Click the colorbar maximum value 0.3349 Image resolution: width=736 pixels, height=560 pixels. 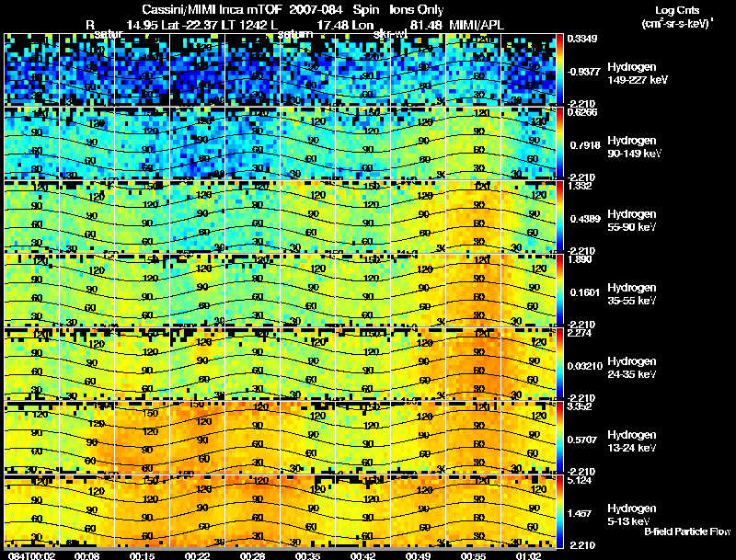(582, 39)
